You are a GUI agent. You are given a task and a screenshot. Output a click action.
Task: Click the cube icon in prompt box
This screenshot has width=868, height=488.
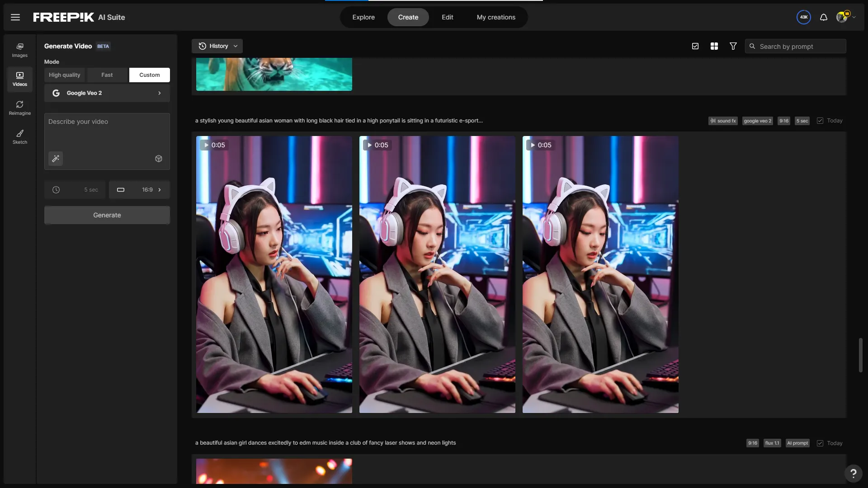(159, 159)
